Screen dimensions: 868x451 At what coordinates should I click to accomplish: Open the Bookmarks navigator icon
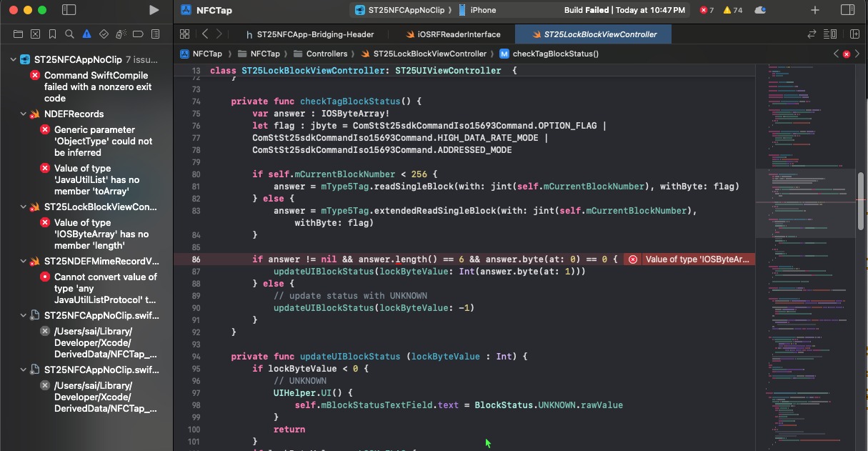coord(52,34)
